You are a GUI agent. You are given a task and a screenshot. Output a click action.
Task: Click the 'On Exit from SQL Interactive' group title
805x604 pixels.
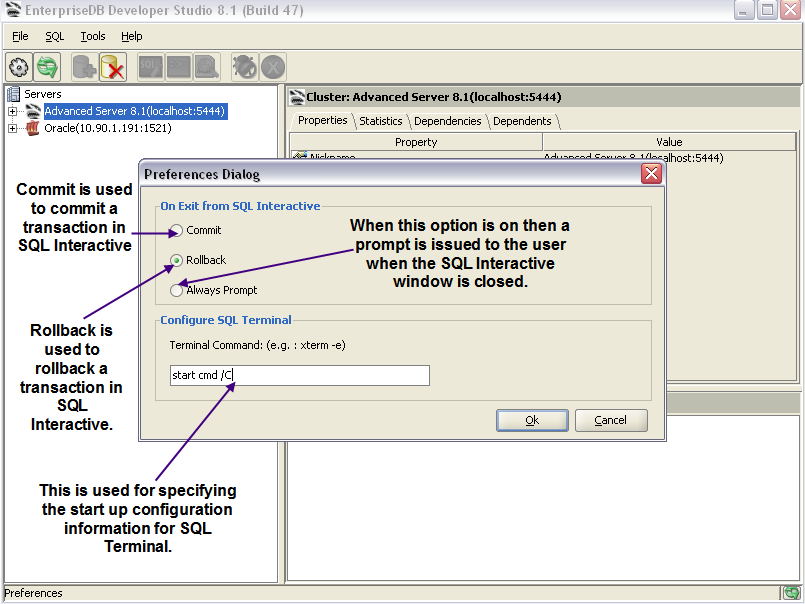click(240, 206)
